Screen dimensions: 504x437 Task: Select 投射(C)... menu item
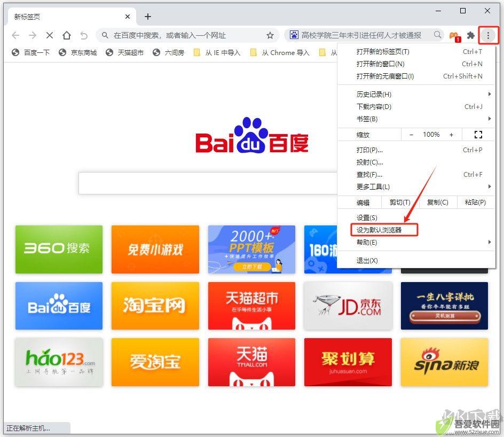click(416, 162)
